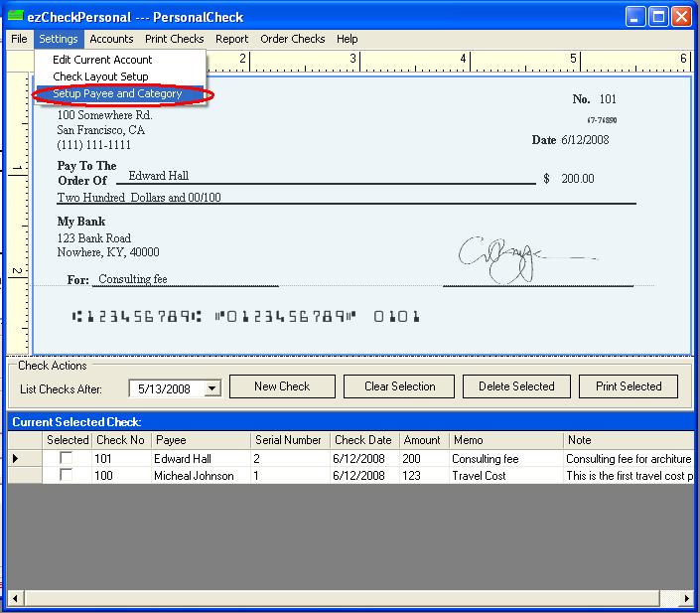Click the date 6/12/2008 on check preview

(x=585, y=140)
